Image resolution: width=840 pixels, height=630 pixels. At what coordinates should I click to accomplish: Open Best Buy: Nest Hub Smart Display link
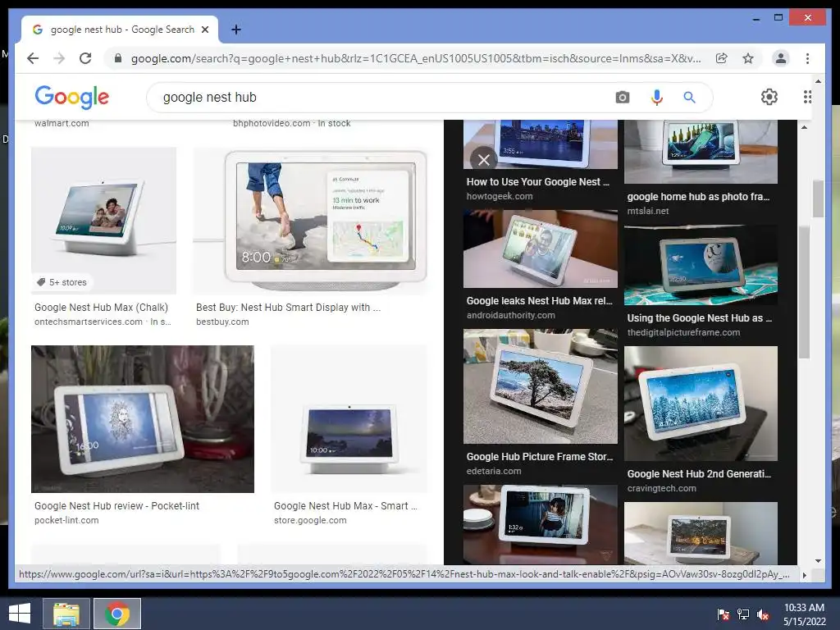[x=288, y=308]
